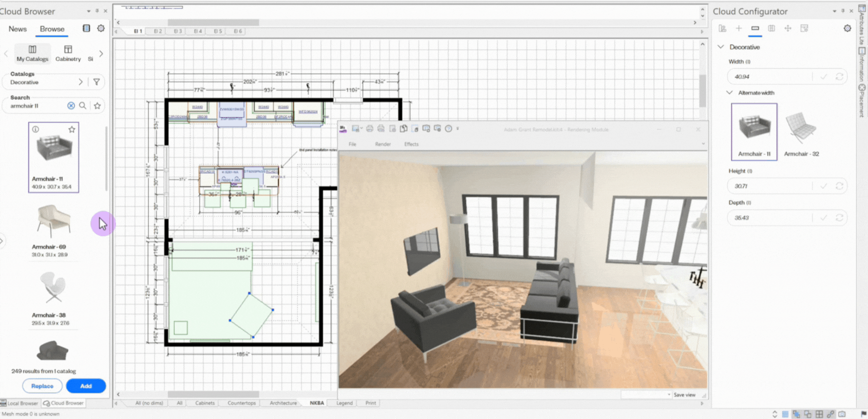The height and width of the screenshot is (419, 868).
Task: Select dimensions tab icon in Cloud Configurator
Action: click(x=755, y=28)
